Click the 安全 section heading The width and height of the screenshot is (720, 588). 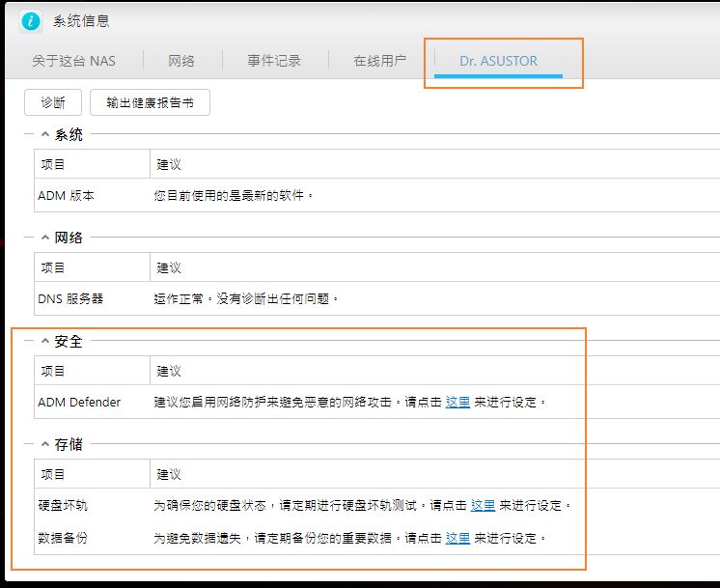[x=69, y=342]
